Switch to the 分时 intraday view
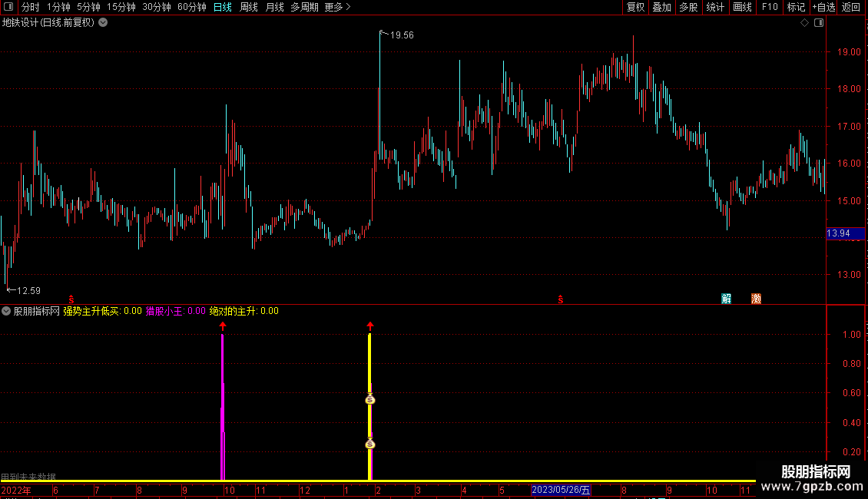868x499 pixels. coord(31,7)
